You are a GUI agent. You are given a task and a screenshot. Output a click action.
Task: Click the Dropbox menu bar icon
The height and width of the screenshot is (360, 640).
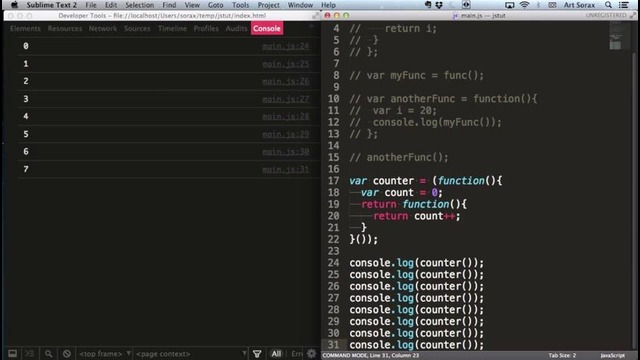pos(439,5)
